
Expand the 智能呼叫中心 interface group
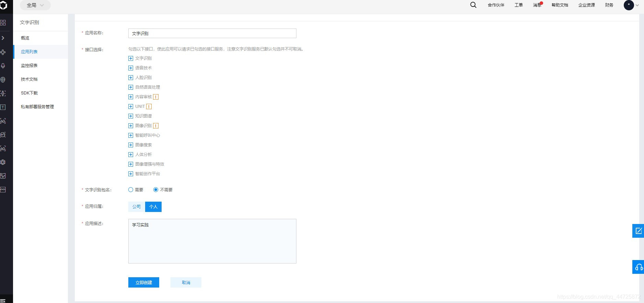pos(130,135)
